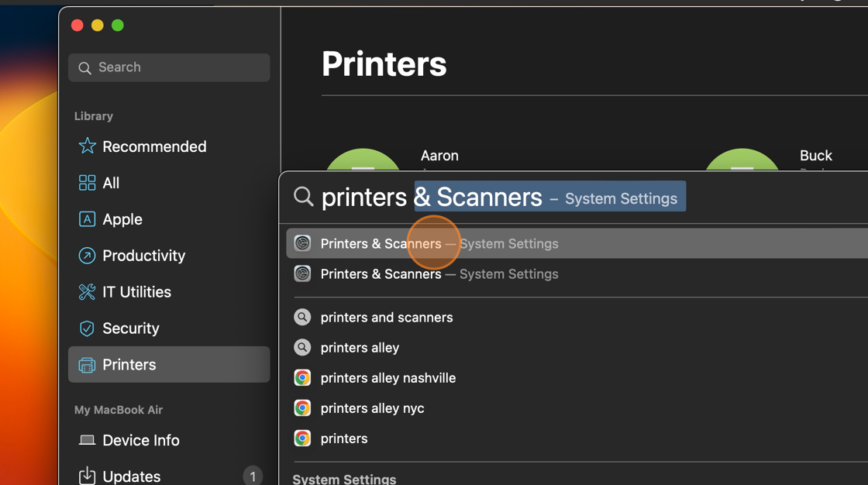Click Chrome icon beside 'printers' suggestion
The image size is (868, 485).
click(302, 439)
